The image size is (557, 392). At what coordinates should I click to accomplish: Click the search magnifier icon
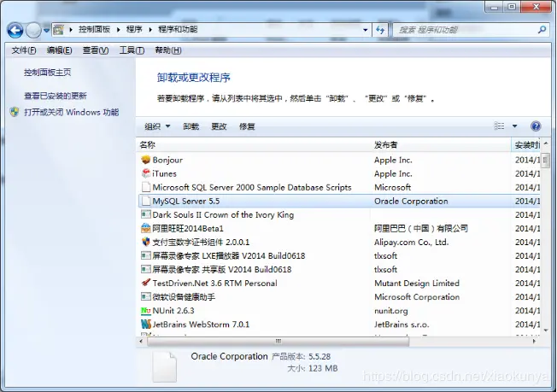(x=542, y=30)
